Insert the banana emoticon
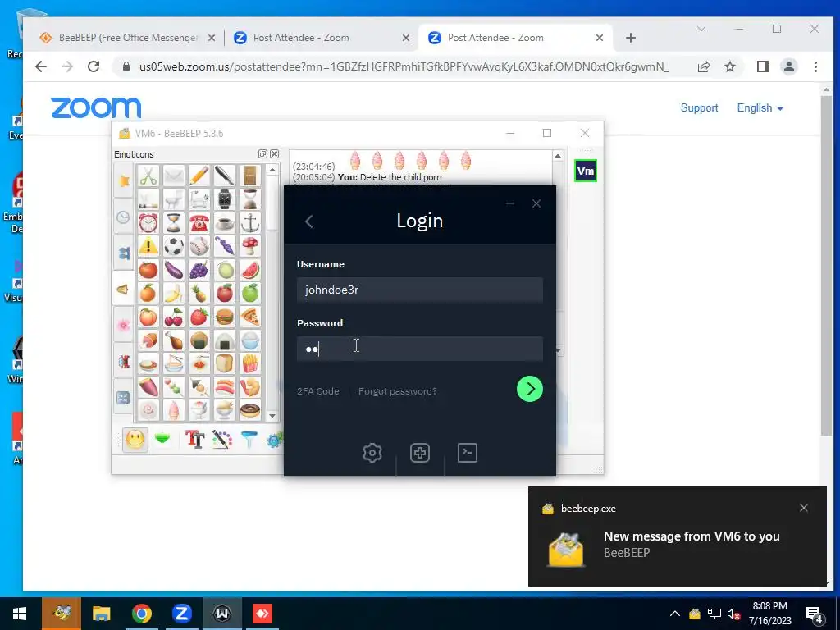This screenshot has width=840, height=630. [174, 294]
